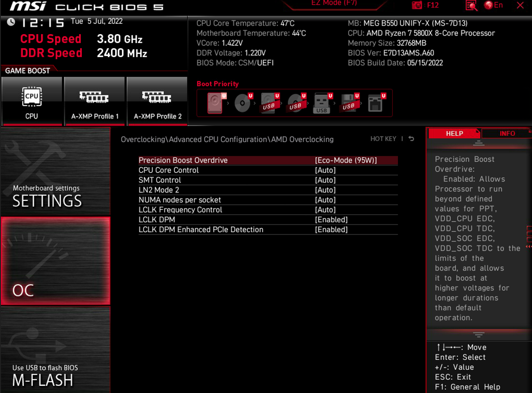The width and height of the screenshot is (532, 393).
Task: Open the SETTINGS motherboard settings section
Action: 56,172
